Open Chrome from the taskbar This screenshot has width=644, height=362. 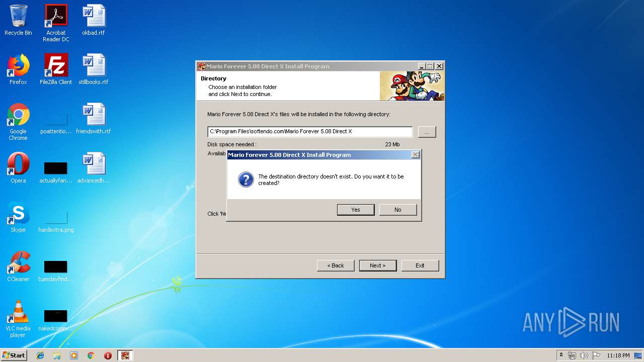pyautogui.click(x=91, y=355)
